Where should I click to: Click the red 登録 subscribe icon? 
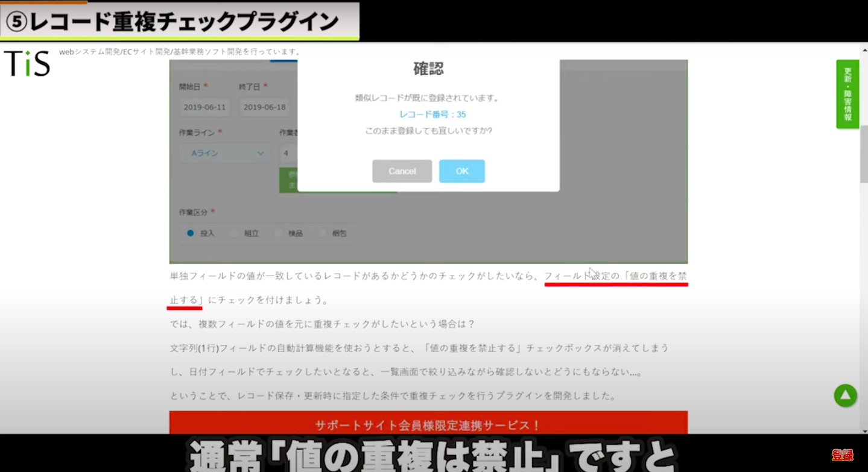(x=842, y=455)
